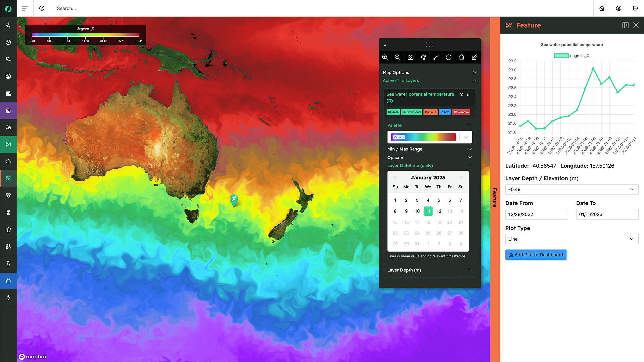644x362 pixels.
Task: Select the line draw tool
Action: tap(436, 57)
